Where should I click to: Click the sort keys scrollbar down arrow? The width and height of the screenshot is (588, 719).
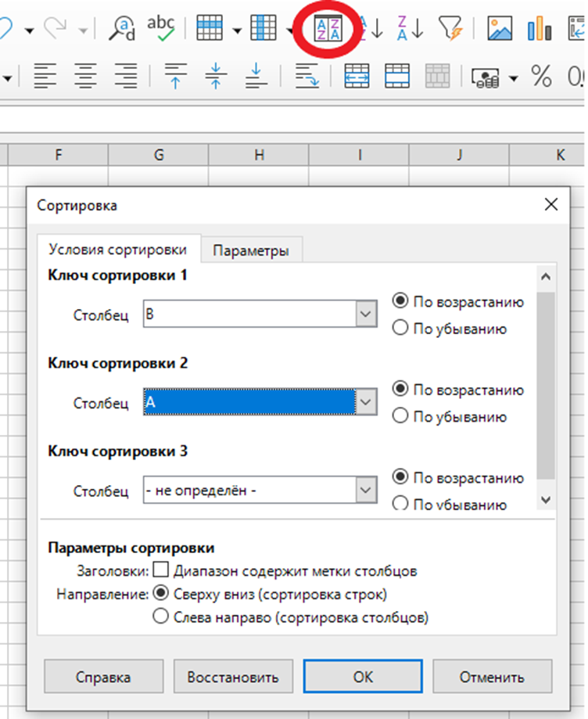pyautogui.click(x=546, y=499)
